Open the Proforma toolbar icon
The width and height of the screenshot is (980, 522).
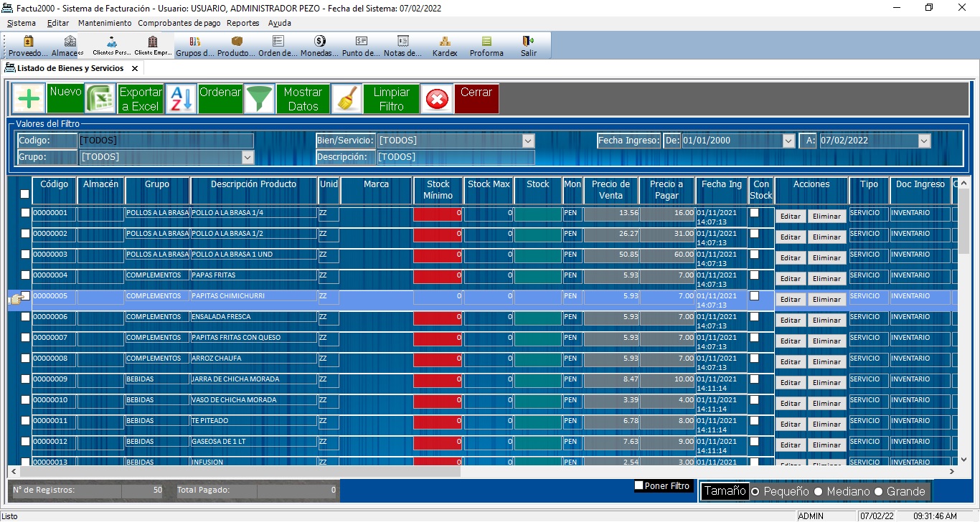(486, 46)
